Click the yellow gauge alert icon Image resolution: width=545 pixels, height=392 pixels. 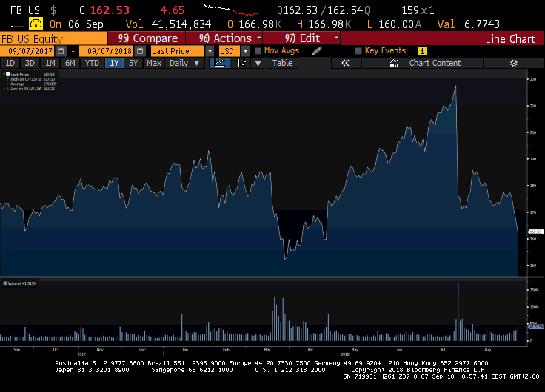click(x=36, y=24)
